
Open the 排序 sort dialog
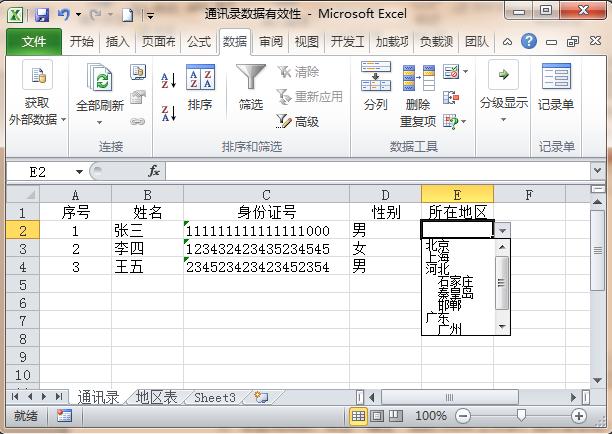tap(200, 88)
